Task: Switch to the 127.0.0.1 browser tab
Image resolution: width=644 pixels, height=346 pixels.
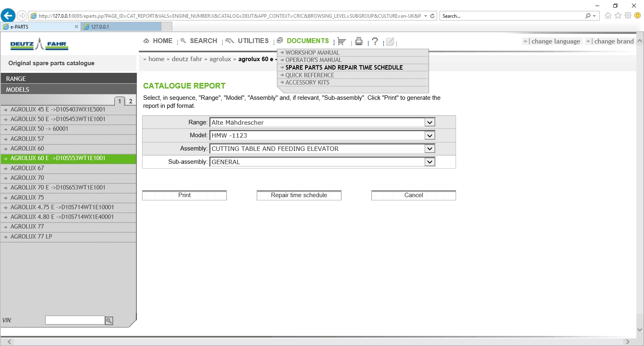Action: 121,27
